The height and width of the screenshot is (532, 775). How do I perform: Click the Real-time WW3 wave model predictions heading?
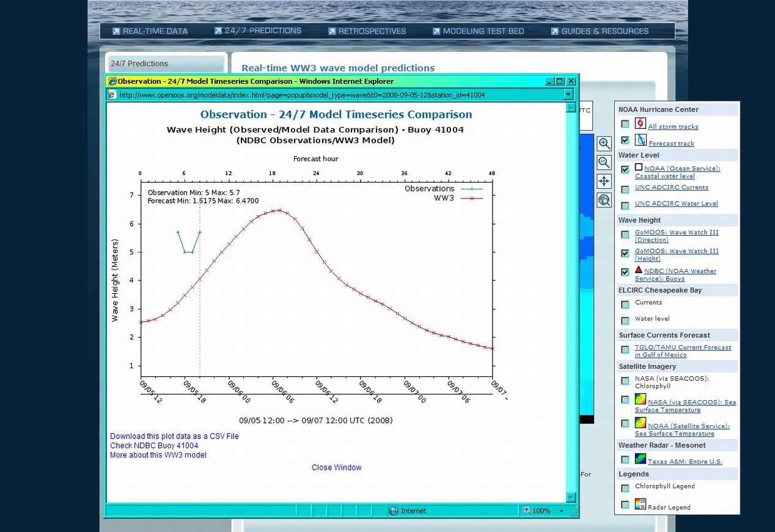[338, 68]
